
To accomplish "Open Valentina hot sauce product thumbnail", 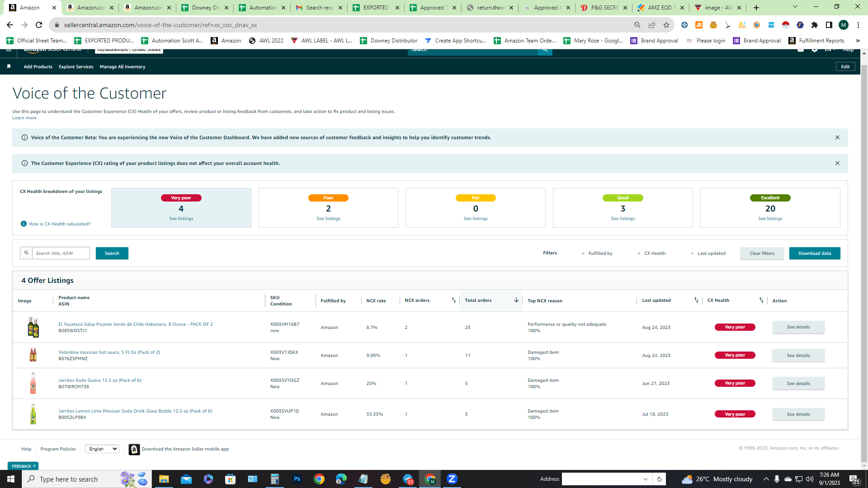I will (33, 355).
